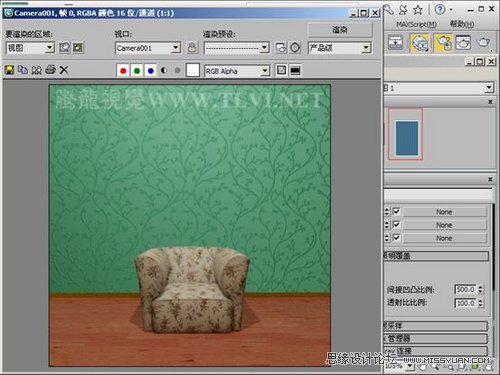Copy the rendered image to clipboard

point(23,70)
